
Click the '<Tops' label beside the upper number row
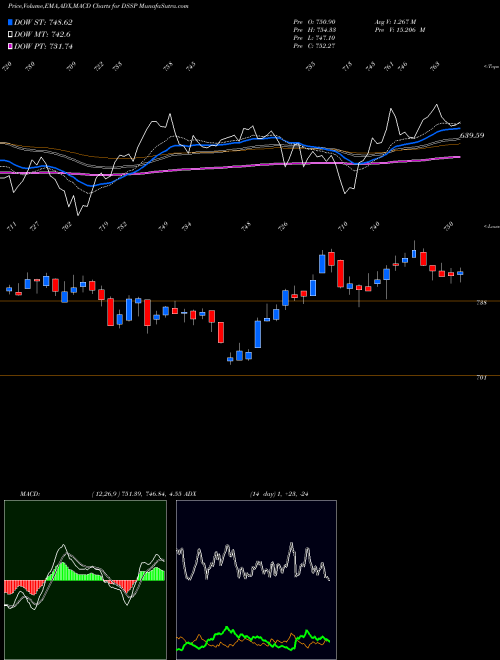click(491, 67)
